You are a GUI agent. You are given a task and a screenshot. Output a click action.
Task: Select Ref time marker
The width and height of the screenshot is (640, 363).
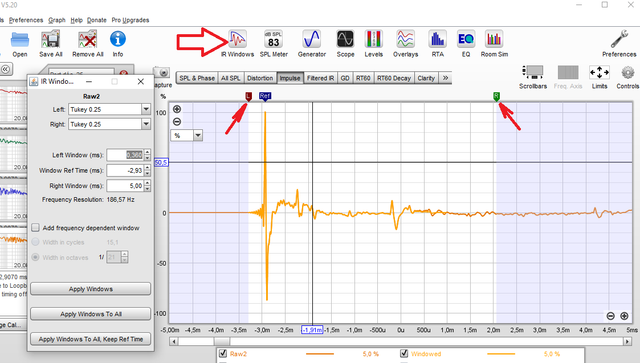click(x=265, y=96)
